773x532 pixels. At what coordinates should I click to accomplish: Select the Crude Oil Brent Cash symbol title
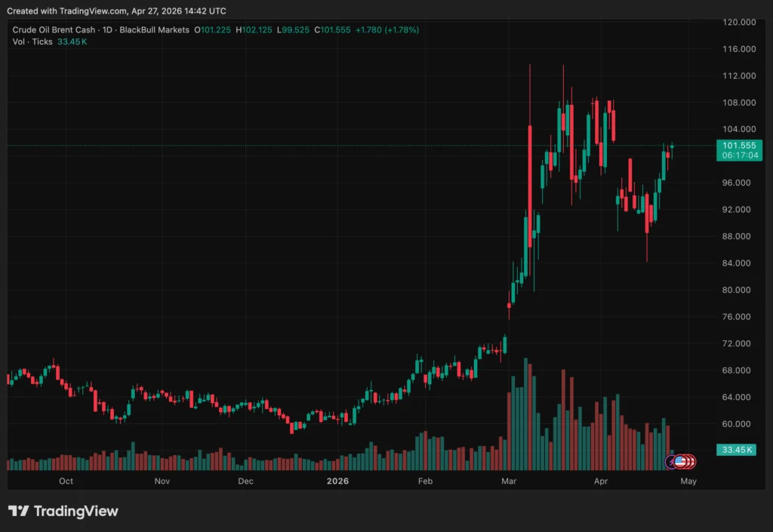click(x=51, y=30)
